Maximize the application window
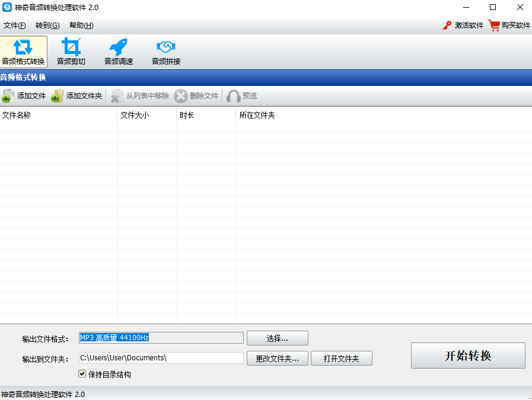The image size is (532, 400). click(493, 7)
